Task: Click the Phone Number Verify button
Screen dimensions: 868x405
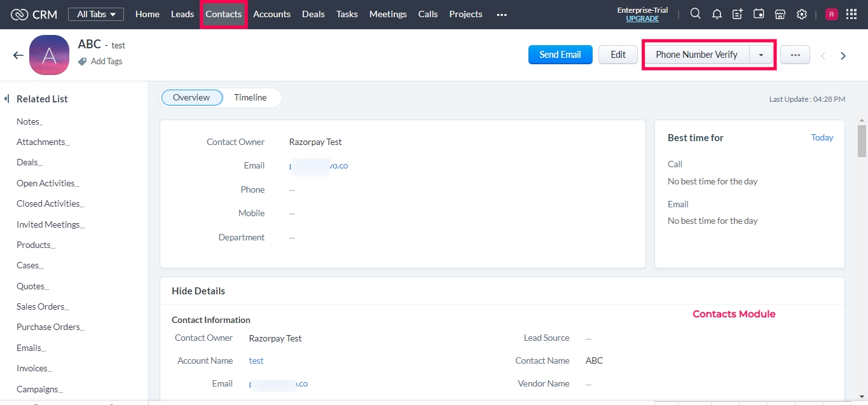Action: pyautogui.click(x=697, y=55)
